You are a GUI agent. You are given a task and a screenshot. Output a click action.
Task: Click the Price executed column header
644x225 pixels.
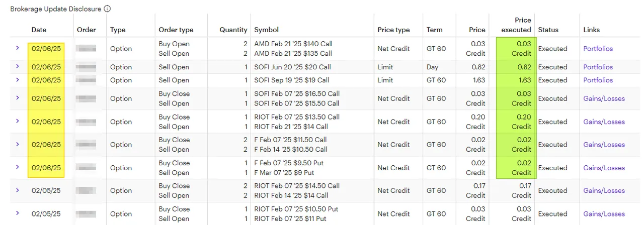[516, 25]
